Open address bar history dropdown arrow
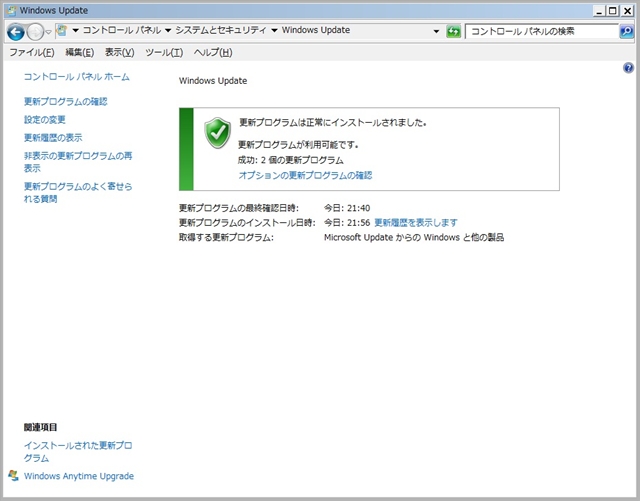640x501 pixels. click(x=436, y=31)
